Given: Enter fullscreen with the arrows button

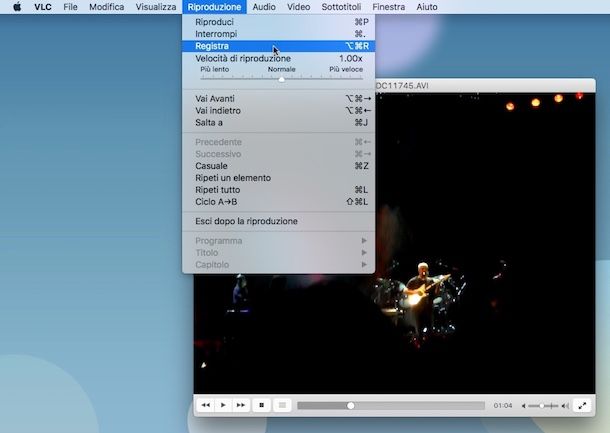Looking at the screenshot, I should coord(582,405).
